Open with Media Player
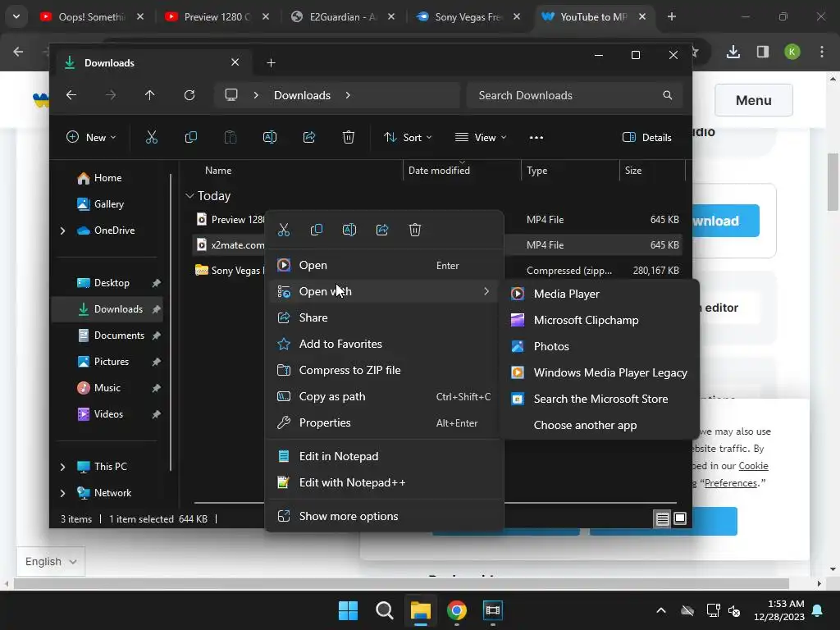 [x=600, y=294]
